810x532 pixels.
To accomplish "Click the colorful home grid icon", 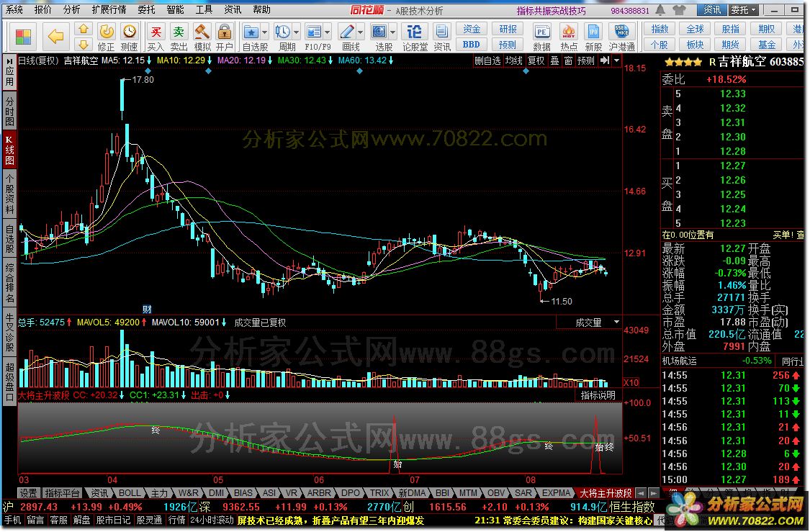I will tap(23, 36).
